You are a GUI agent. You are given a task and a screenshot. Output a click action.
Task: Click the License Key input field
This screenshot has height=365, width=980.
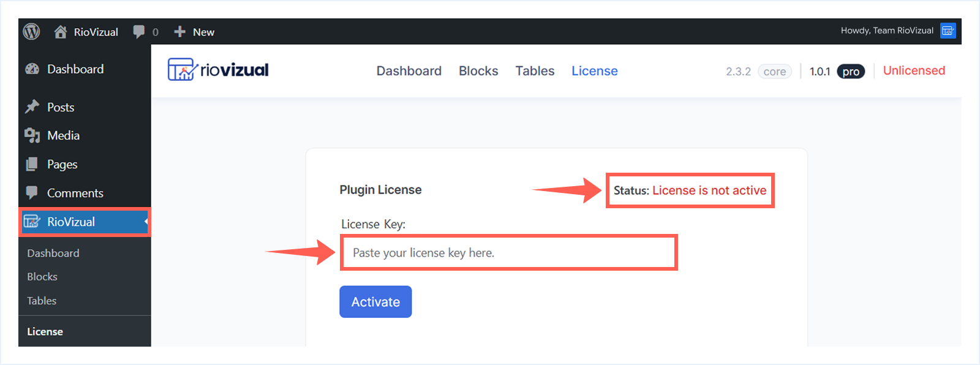click(x=508, y=253)
